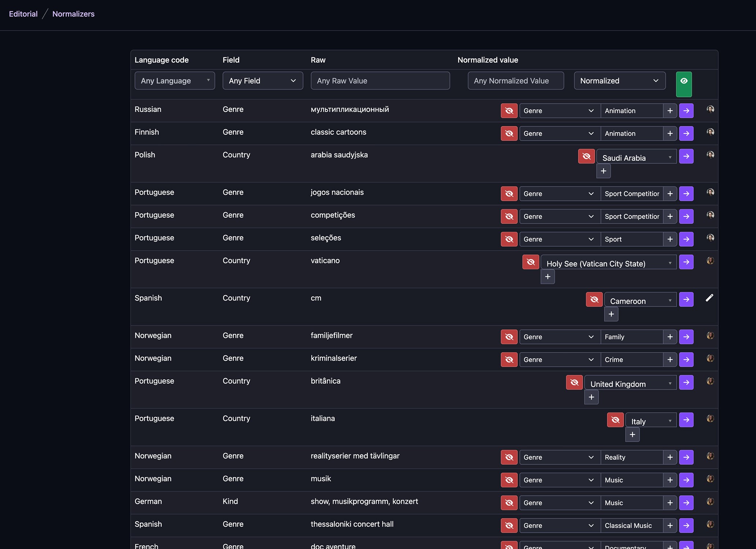Viewport: 756px width, 549px height.
Task: Click the edit pencil on the Spanish cm row
Action: (x=709, y=298)
